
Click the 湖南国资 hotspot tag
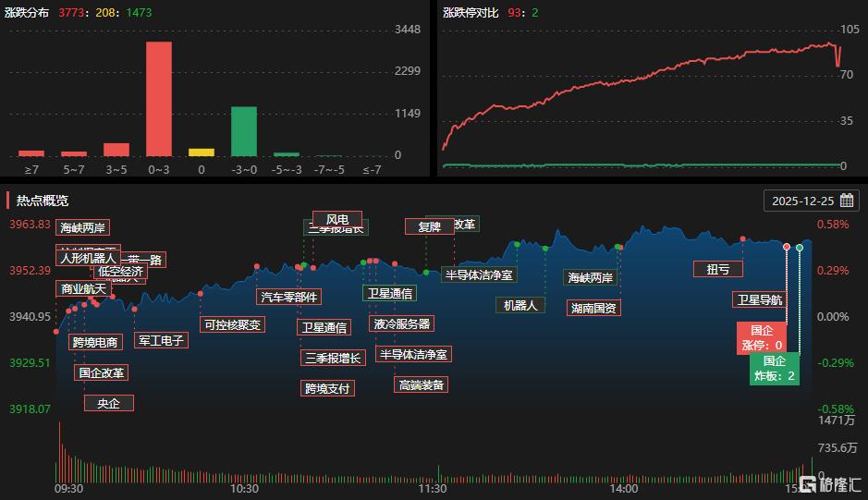(593, 308)
